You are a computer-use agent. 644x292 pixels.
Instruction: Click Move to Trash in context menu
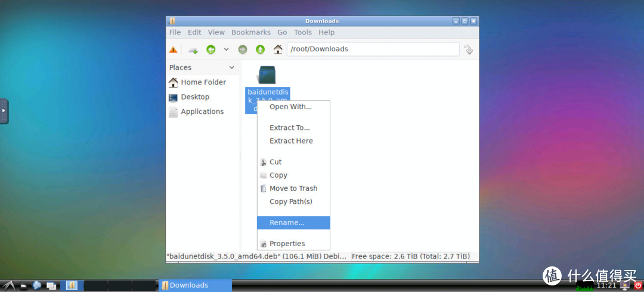point(293,188)
